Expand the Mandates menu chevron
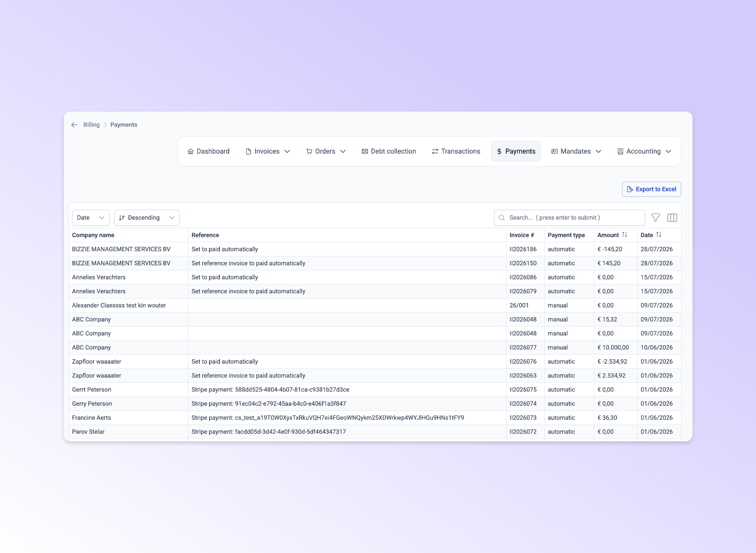This screenshot has height=553, width=756. (599, 151)
